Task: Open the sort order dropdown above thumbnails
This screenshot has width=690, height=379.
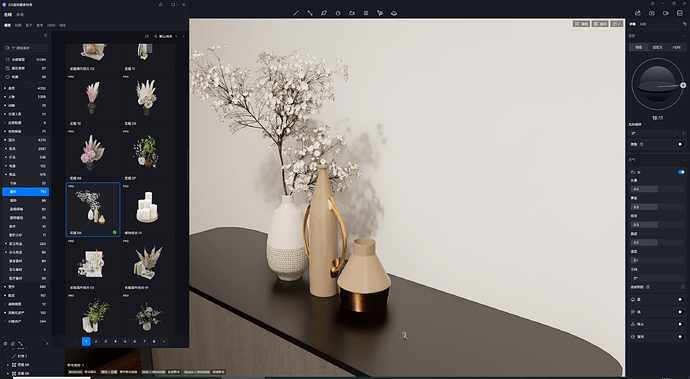Action: (x=166, y=36)
